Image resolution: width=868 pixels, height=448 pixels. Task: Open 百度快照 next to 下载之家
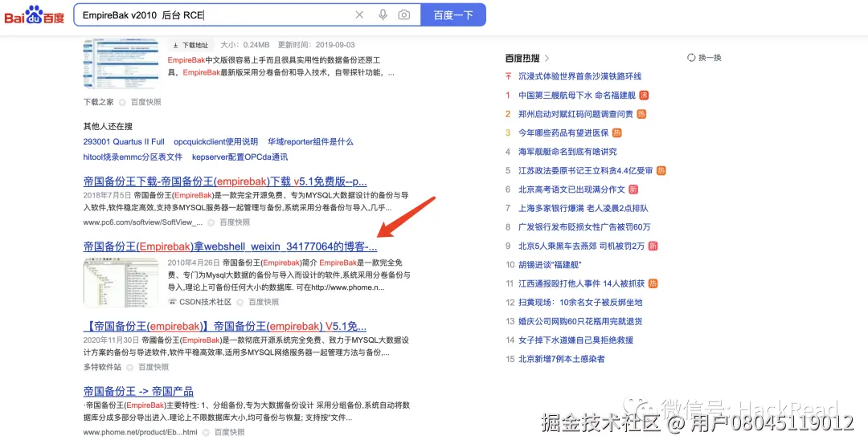[x=146, y=102]
